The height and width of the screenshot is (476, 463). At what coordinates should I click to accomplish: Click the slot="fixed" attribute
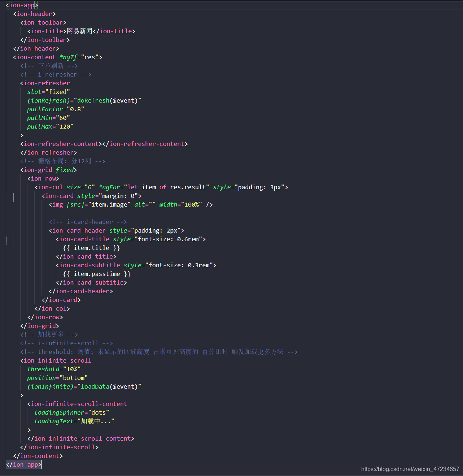tap(48, 92)
